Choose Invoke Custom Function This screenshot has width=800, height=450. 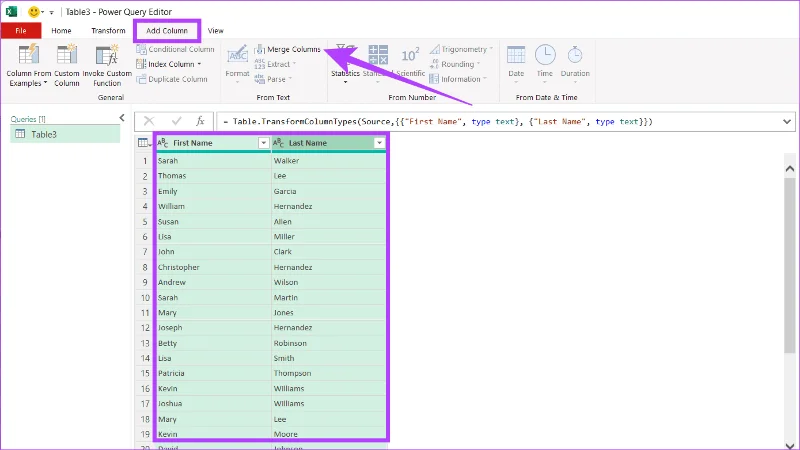tap(107, 65)
